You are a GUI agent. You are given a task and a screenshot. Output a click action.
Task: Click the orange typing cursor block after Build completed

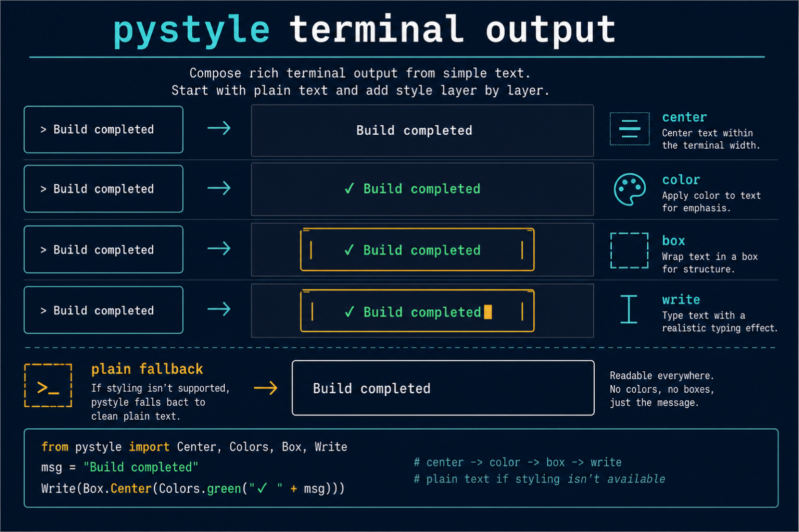click(488, 312)
